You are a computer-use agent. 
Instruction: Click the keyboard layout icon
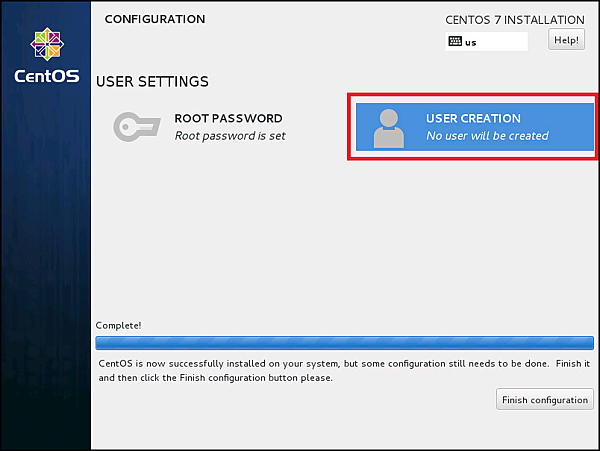tap(455, 42)
